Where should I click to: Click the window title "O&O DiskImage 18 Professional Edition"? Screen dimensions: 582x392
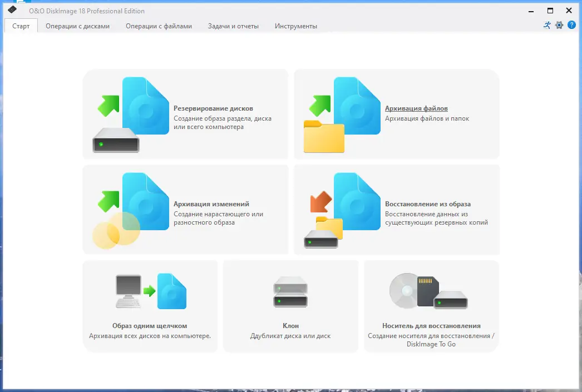click(87, 11)
